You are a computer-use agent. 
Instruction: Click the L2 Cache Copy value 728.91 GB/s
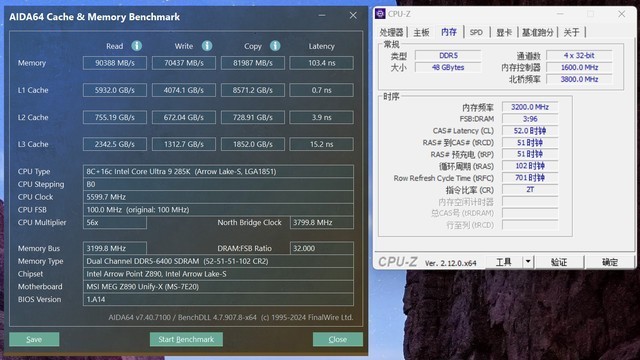coord(253,117)
